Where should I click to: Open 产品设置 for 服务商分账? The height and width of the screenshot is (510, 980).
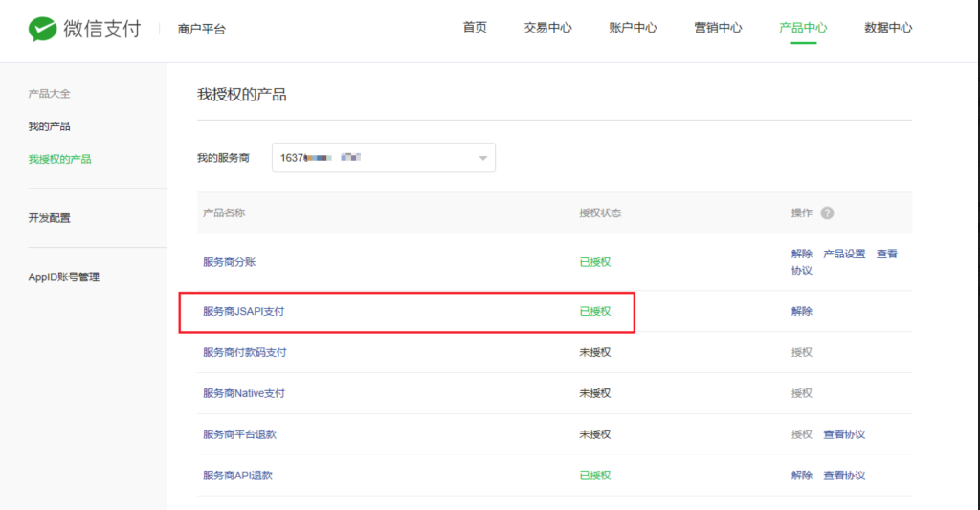tap(844, 254)
